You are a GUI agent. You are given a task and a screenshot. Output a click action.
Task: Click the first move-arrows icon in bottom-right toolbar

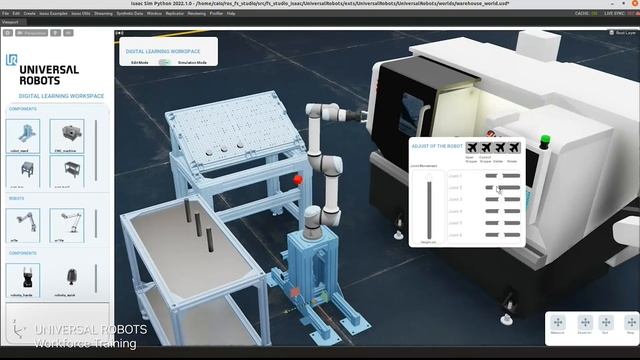tap(558, 322)
